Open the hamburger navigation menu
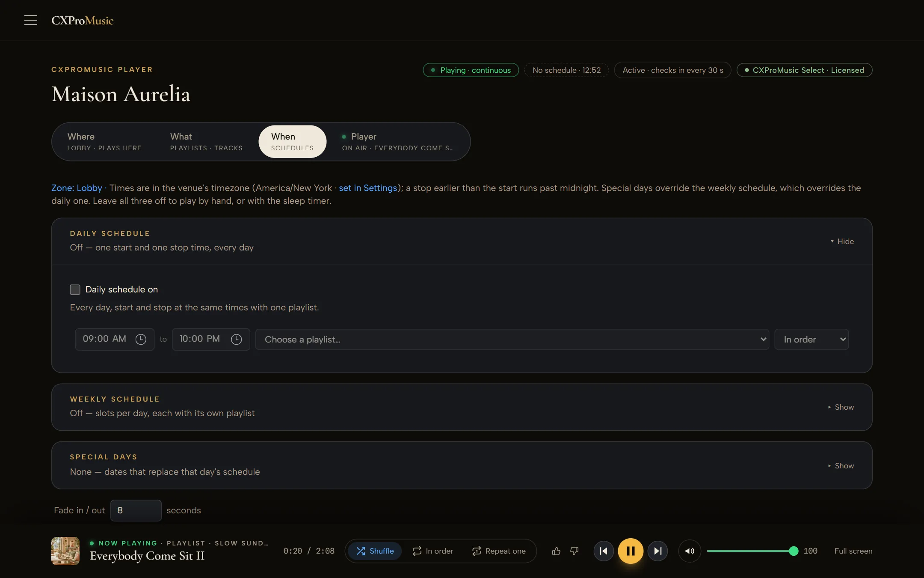Image resolution: width=924 pixels, height=578 pixels. point(31,20)
